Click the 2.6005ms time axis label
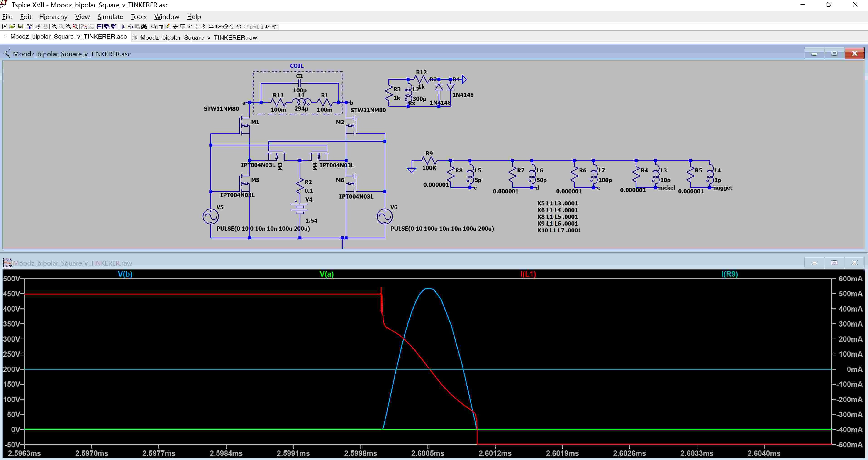This screenshot has width=868, height=460. click(428, 453)
